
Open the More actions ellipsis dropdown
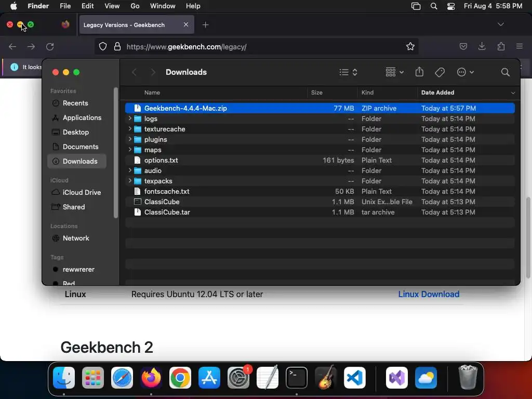click(465, 72)
